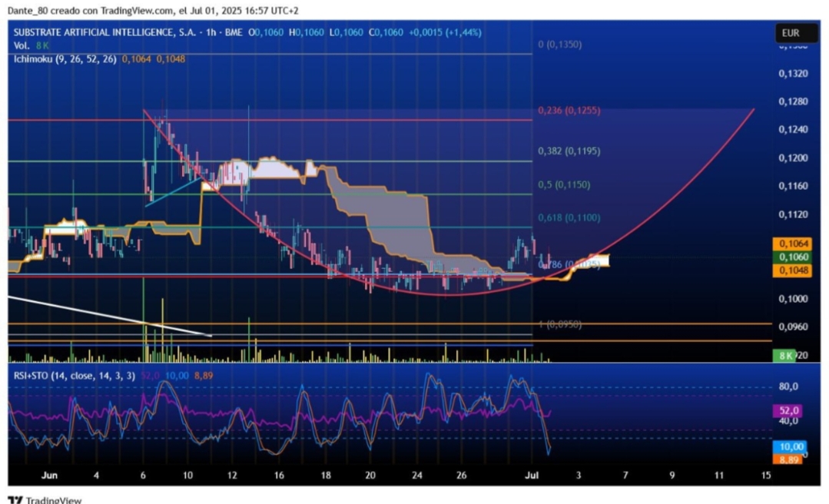Image resolution: width=829 pixels, height=504 pixels.
Task: Click date 7 on the time axis
Action: (x=625, y=475)
